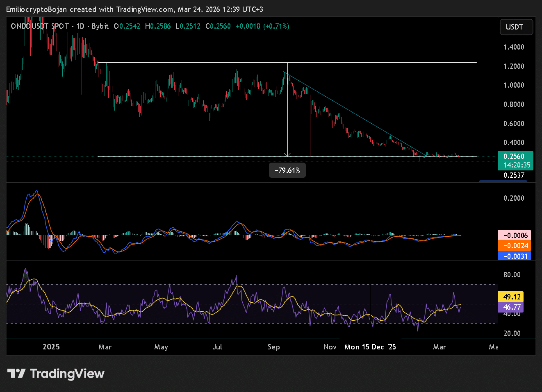Click the ONDOUSDT SPOT symbol title
Image resolution: width=542 pixels, height=392 pixels.
click(40, 26)
